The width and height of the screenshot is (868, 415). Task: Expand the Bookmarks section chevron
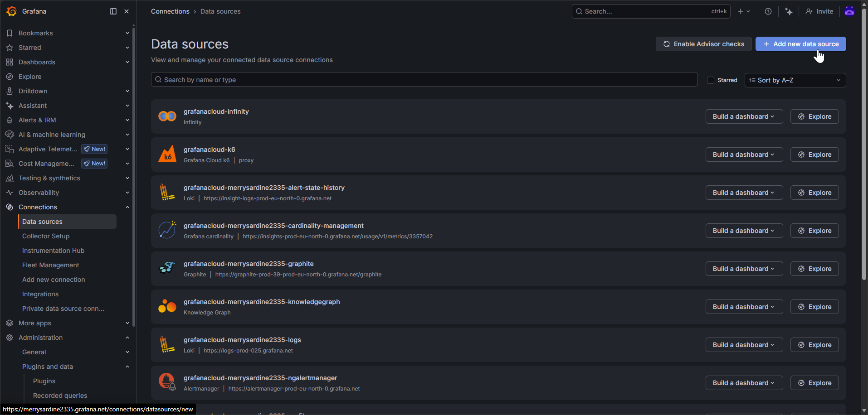point(127,33)
